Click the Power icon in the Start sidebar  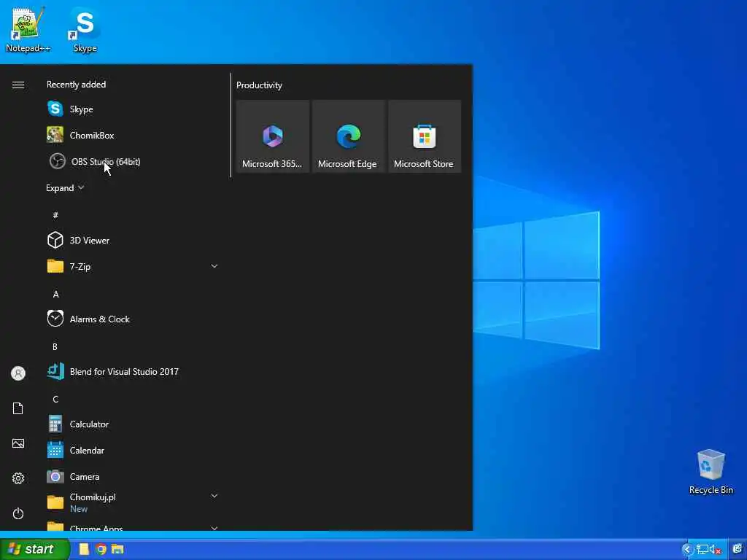pos(18,513)
